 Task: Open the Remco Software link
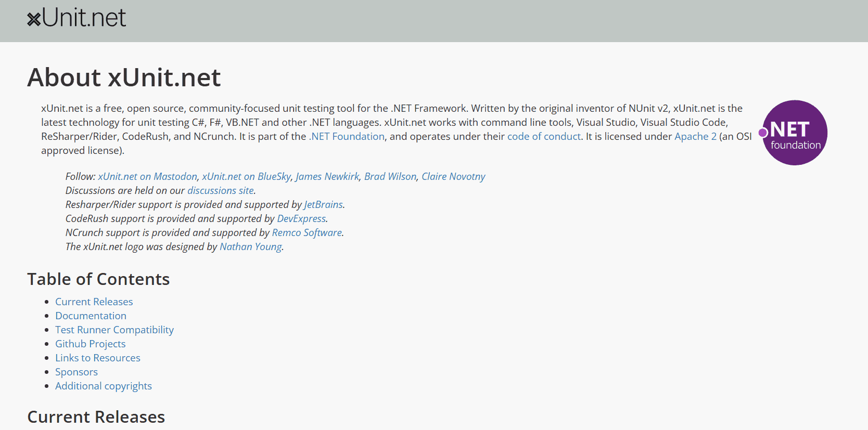point(307,232)
